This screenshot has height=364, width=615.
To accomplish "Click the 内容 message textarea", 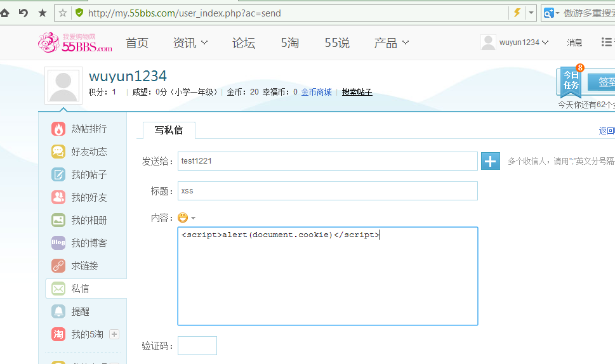I will [327, 276].
